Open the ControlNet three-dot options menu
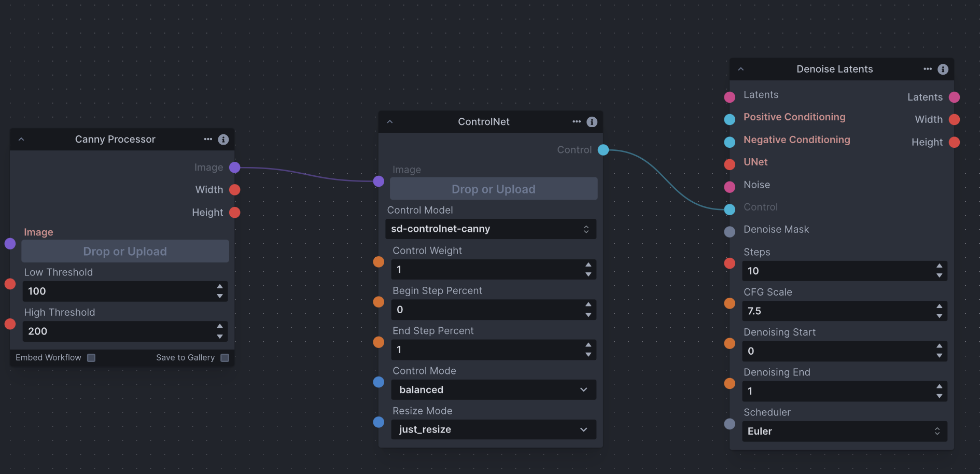The height and width of the screenshot is (474, 980). click(577, 121)
